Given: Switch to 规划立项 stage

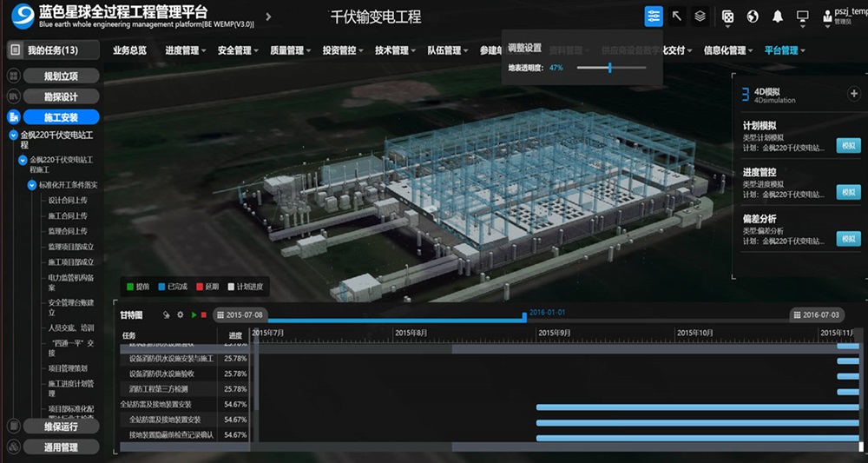Looking at the screenshot, I should (x=61, y=76).
